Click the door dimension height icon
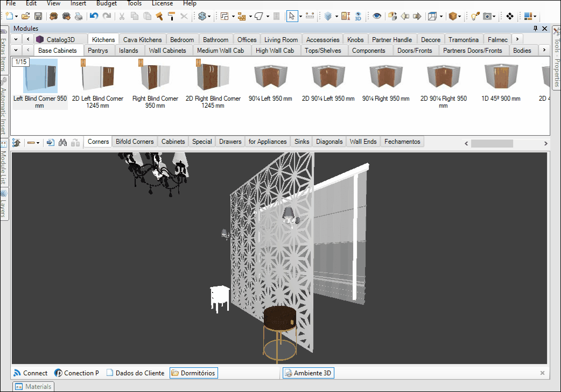The image size is (561, 392). tap(346, 16)
